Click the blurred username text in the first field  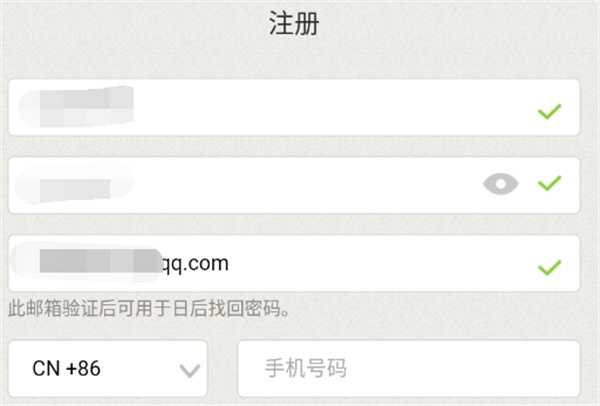coord(86,107)
